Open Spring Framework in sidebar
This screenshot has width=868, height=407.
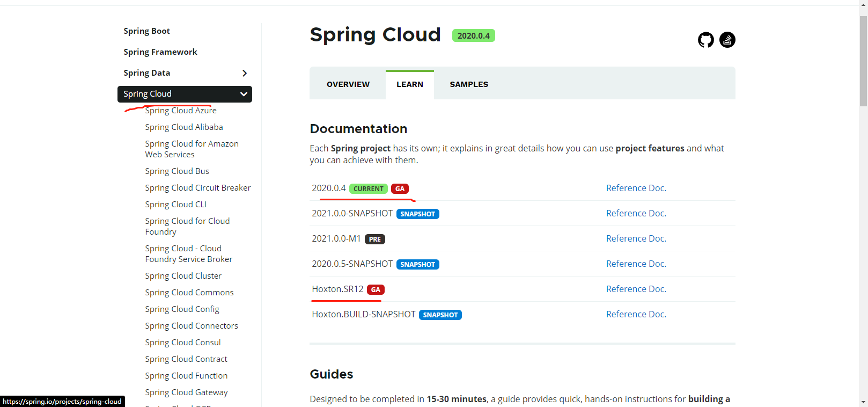click(160, 52)
